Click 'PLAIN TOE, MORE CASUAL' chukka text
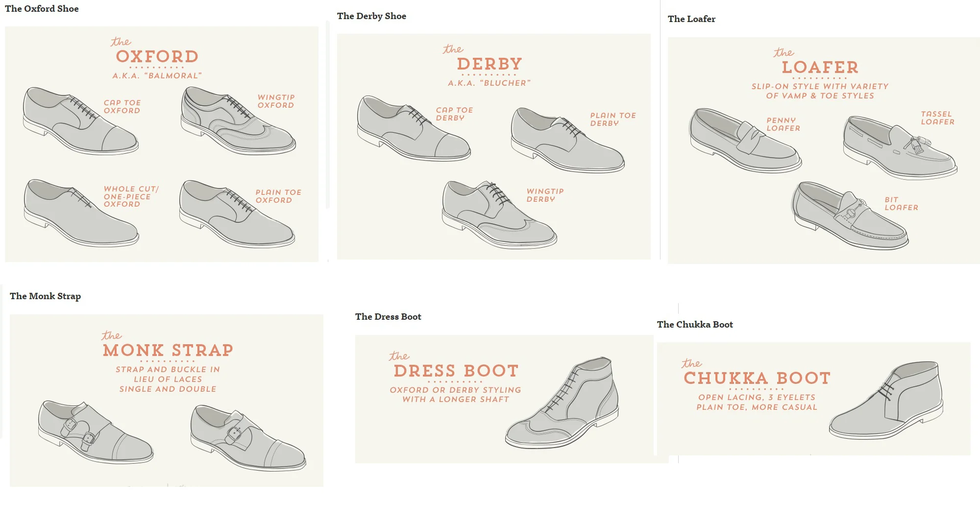 (x=757, y=407)
